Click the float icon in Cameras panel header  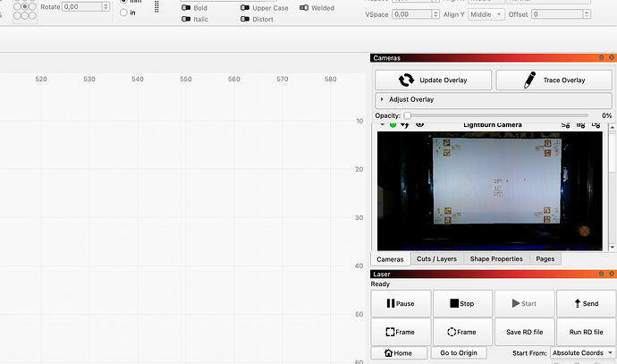pos(601,57)
